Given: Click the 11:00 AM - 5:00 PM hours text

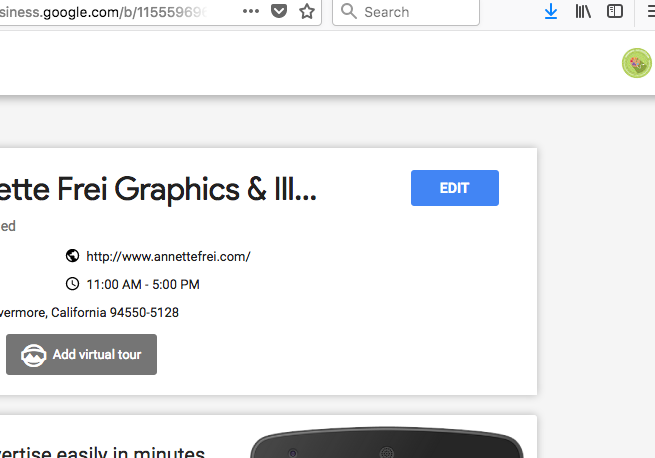Looking at the screenshot, I should click(x=143, y=285).
